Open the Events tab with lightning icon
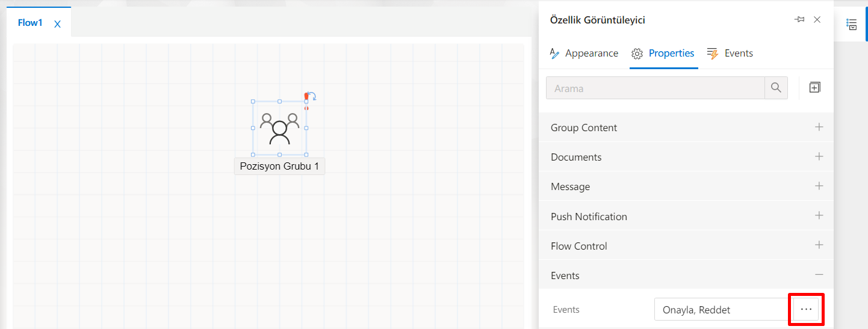Image resolution: width=868 pixels, height=329 pixels. (730, 54)
